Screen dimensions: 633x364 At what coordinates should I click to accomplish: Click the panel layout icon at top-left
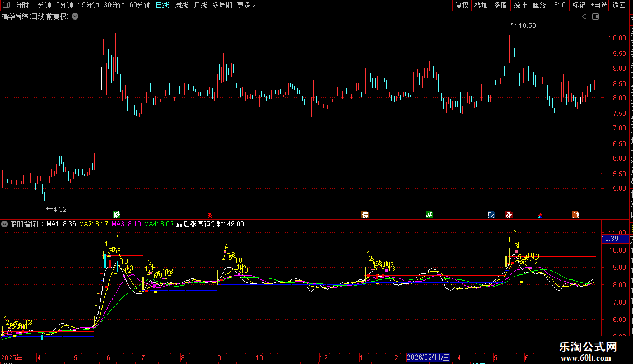click(6, 5)
